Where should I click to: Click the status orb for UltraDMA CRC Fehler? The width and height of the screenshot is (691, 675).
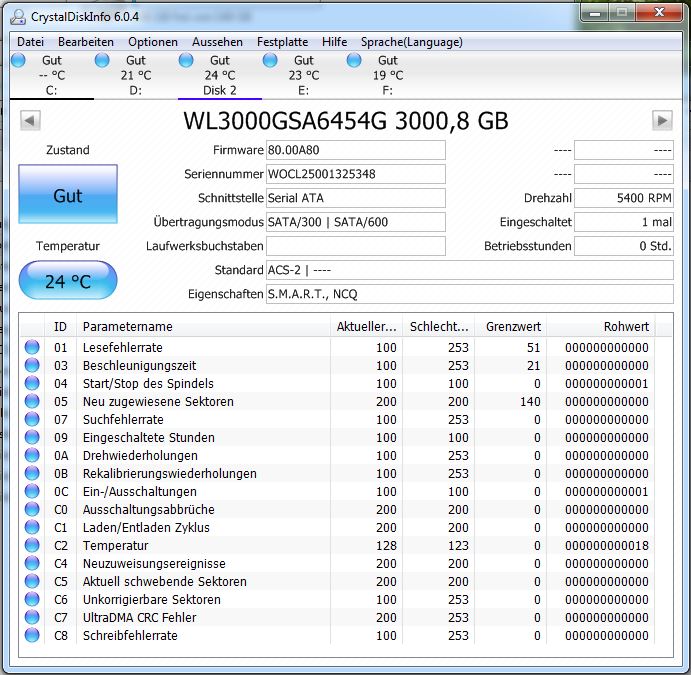[32, 617]
